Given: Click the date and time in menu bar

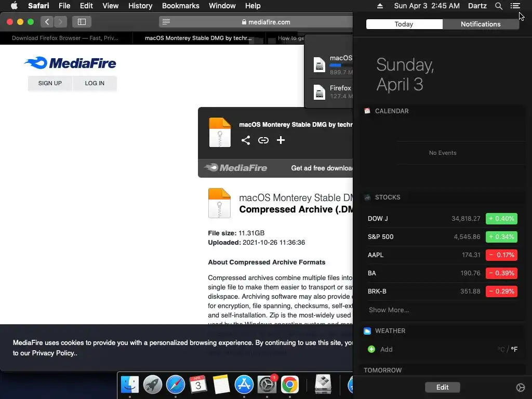Looking at the screenshot, I should pyautogui.click(x=427, y=6).
